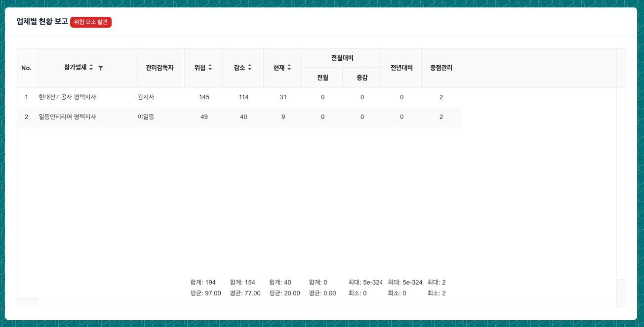Click the 위험 value 145
The width and height of the screenshot is (644, 327).
click(204, 97)
